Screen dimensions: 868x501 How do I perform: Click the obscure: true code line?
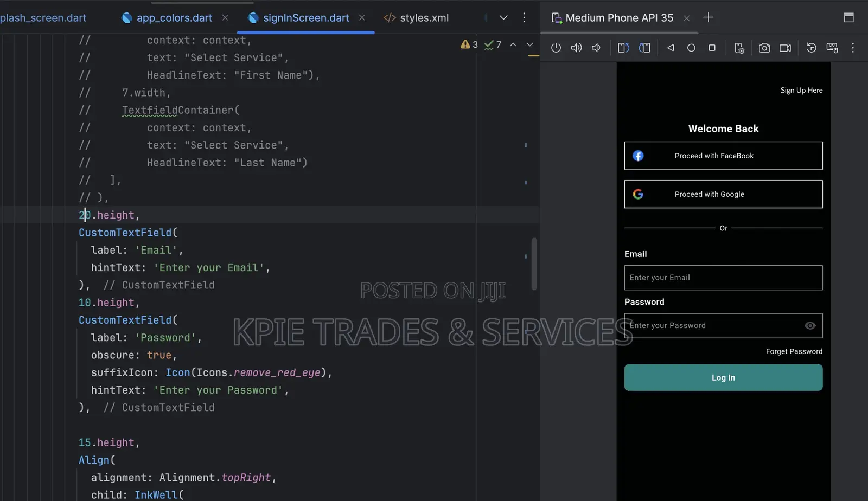pyautogui.click(x=134, y=355)
